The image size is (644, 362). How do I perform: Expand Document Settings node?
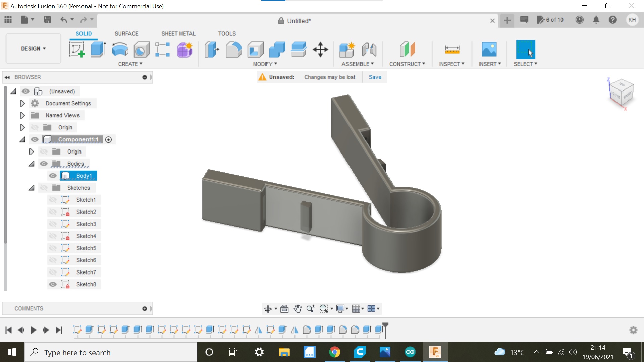[x=22, y=103]
